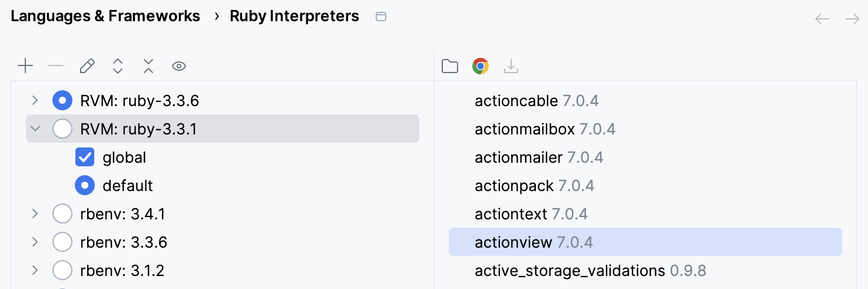Open the gems folder icon
The width and height of the screenshot is (868, 289).
(x=450, y=67)
